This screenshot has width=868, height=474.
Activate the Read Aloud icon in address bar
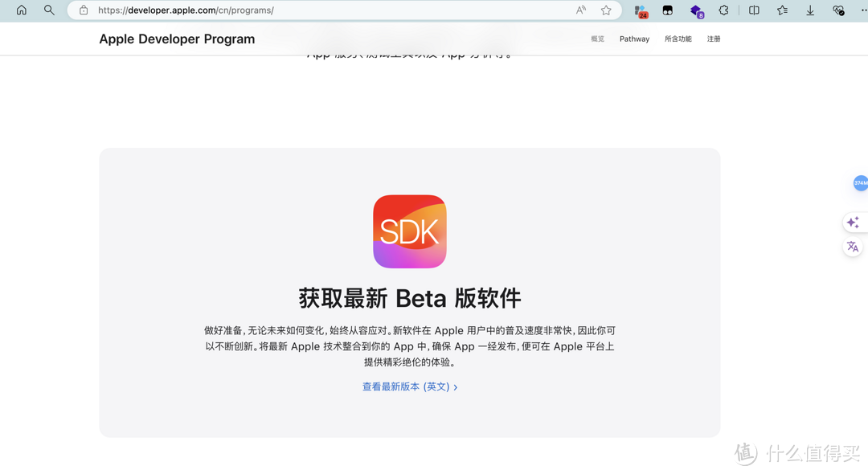(581, 10)
